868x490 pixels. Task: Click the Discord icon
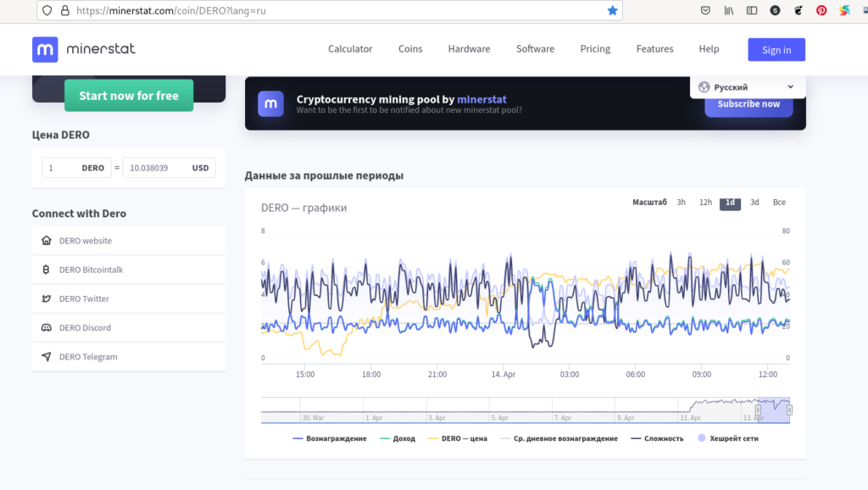[x=47, y=328]
